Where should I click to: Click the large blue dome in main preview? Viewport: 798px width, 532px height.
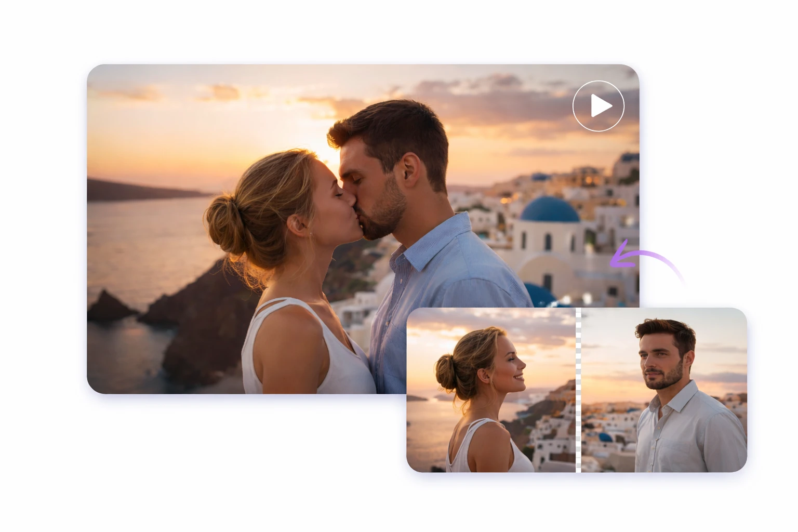tap(550, 210)
